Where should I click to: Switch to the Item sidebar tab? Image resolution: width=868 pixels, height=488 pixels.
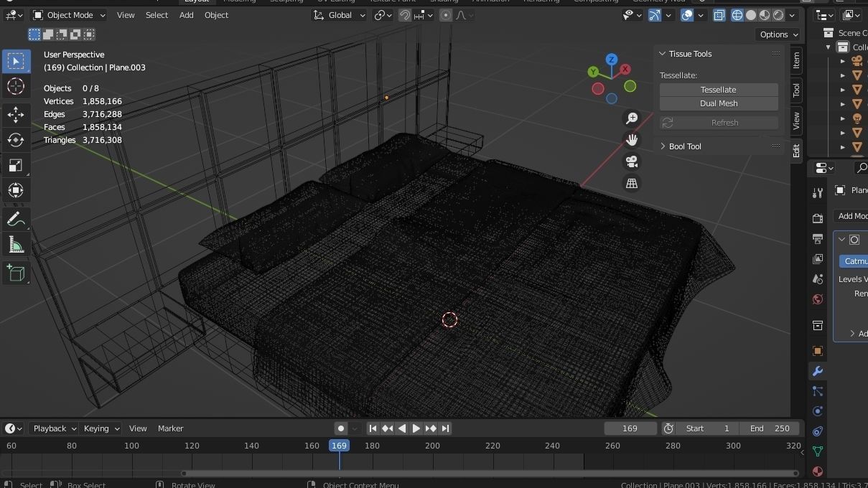click(x=796, y=61)
